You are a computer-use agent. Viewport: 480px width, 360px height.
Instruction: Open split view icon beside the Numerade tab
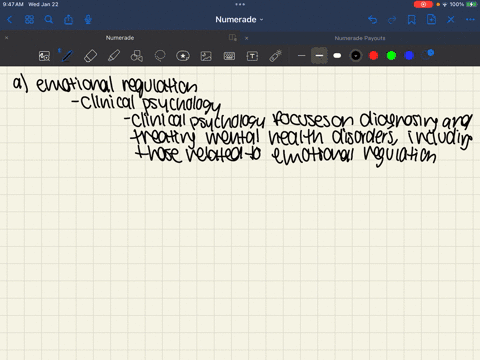pyautogui.click(x=233, y=38)
